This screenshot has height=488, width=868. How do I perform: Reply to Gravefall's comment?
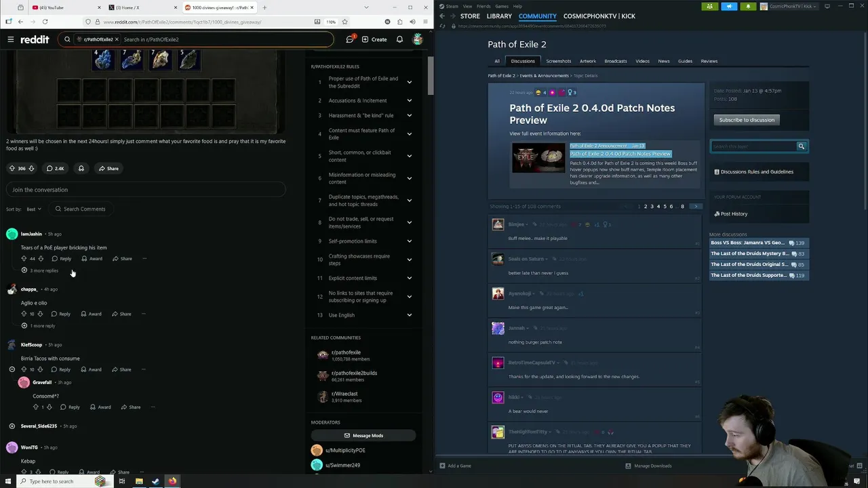[x=70, y=407]
